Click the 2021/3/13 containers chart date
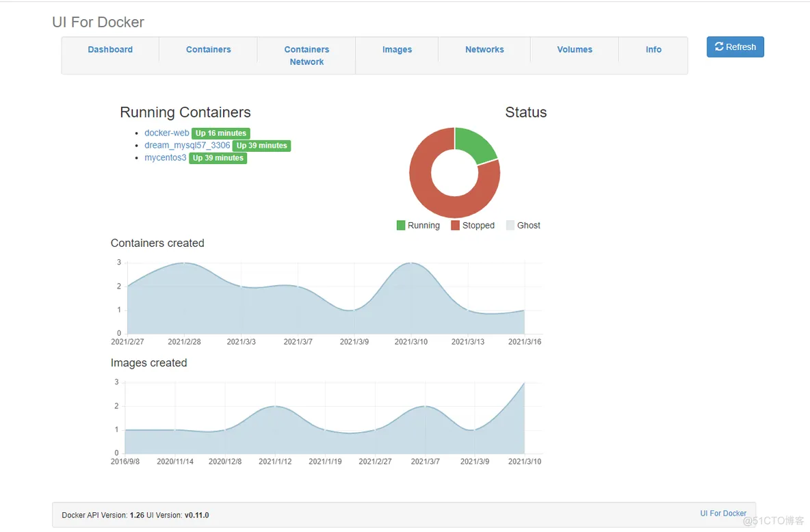Image resolution: width=810 pixels, height=532 pixels. (x=468, y=342)
